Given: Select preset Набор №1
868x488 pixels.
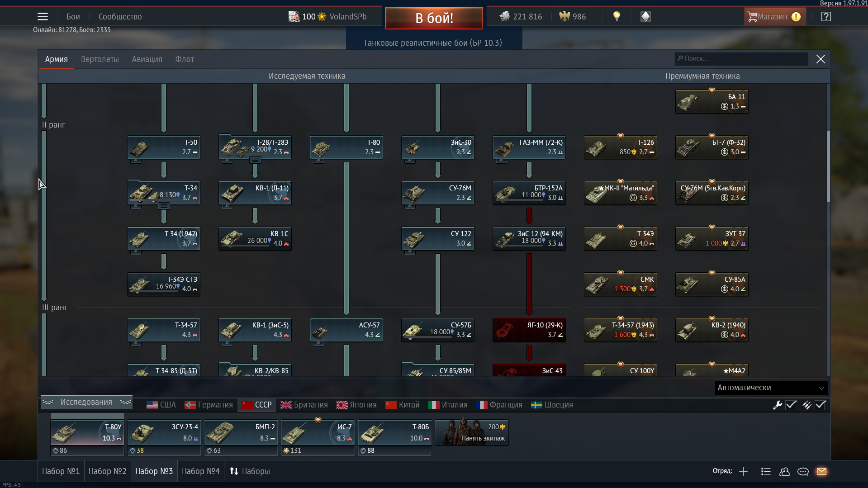Looking at the screenshot, I should coord(61,471).
